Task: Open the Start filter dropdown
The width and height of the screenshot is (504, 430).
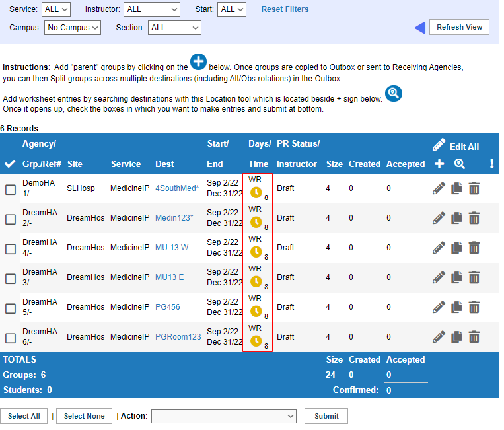Action: pos(232,9)
